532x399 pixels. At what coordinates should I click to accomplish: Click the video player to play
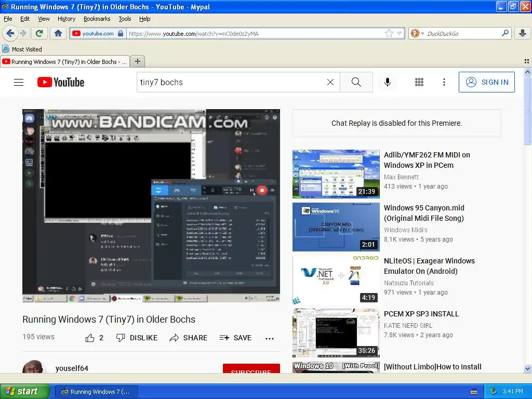pos(151,206)
